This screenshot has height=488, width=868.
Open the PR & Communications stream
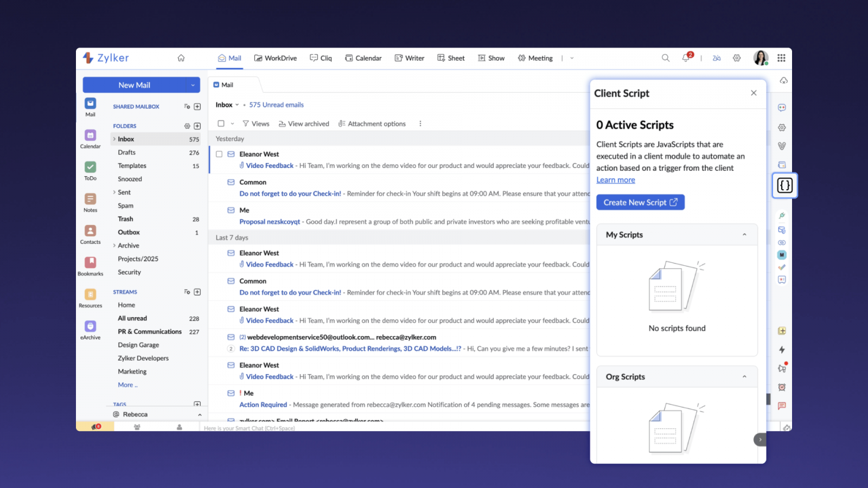156,332
